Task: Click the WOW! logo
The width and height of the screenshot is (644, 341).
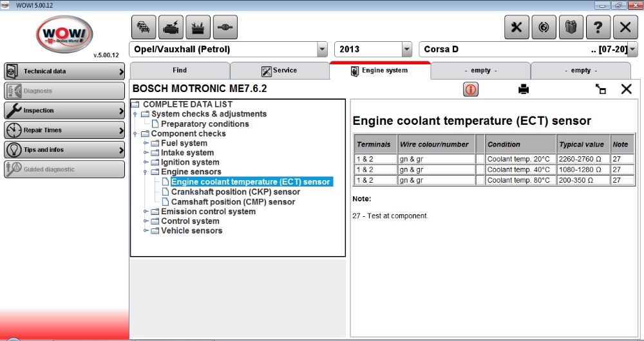Action: tap(64, 34)
